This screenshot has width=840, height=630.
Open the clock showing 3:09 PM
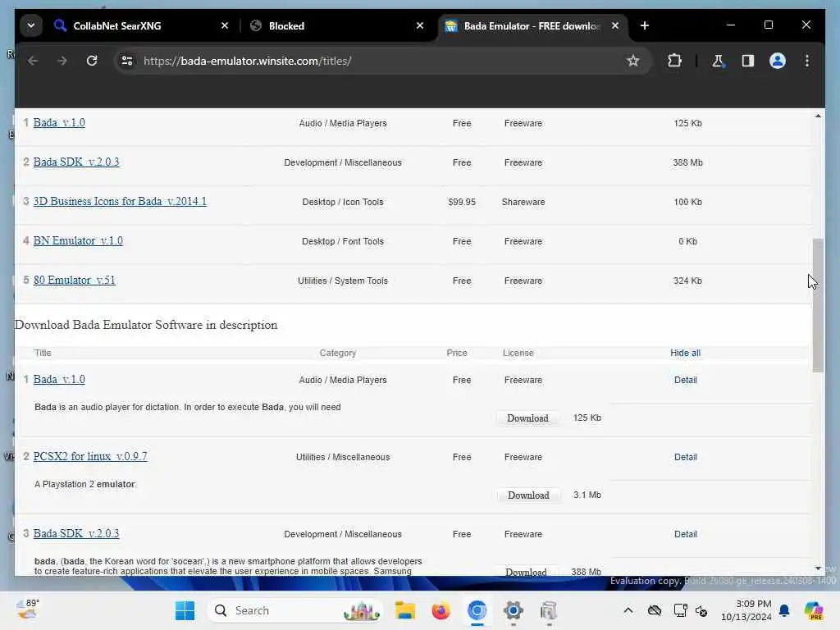point(746,610)
